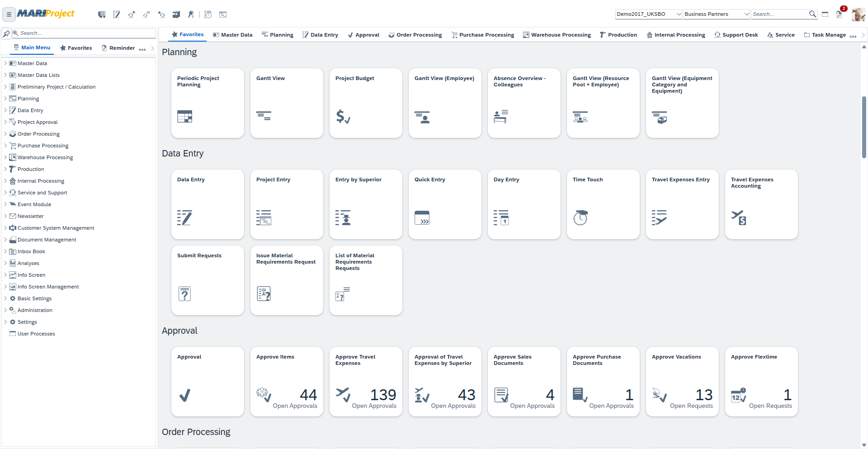Click the notification clipboard with badge 2
868x449 pixels.
(x=840, y=14)
